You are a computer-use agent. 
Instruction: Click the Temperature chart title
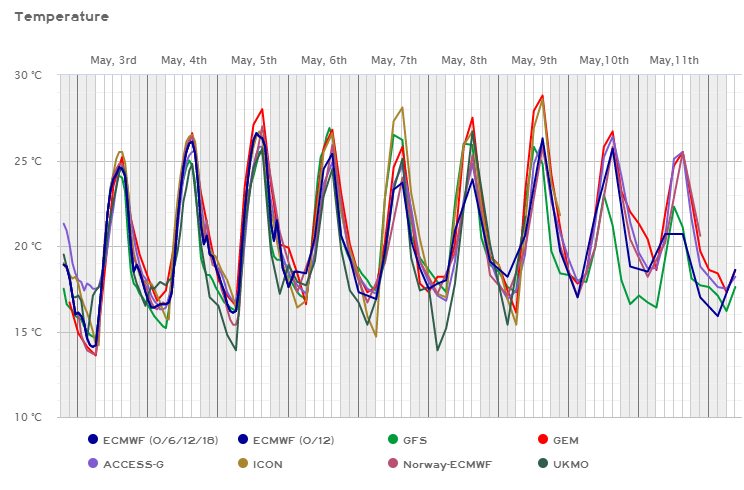click(62, 17)
